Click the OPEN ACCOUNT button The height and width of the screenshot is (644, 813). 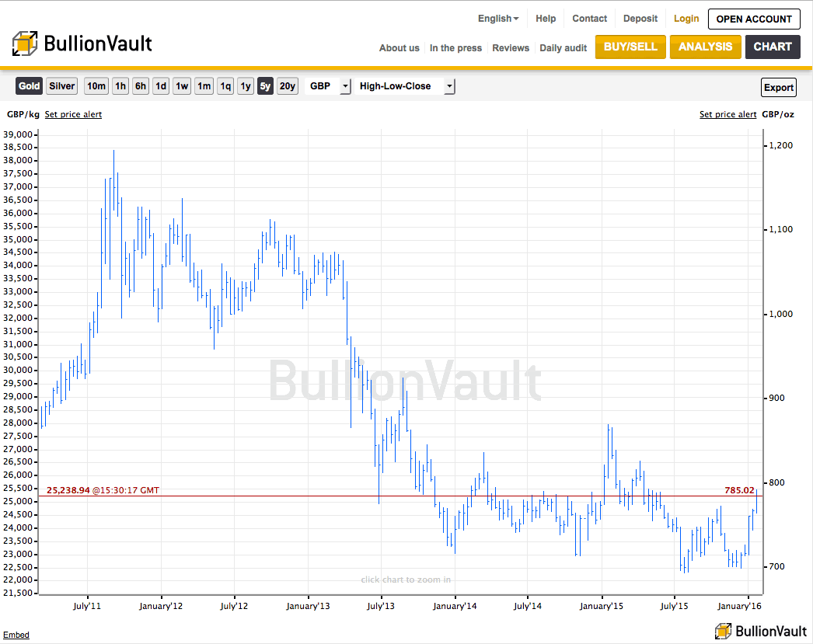click(754, 19)
